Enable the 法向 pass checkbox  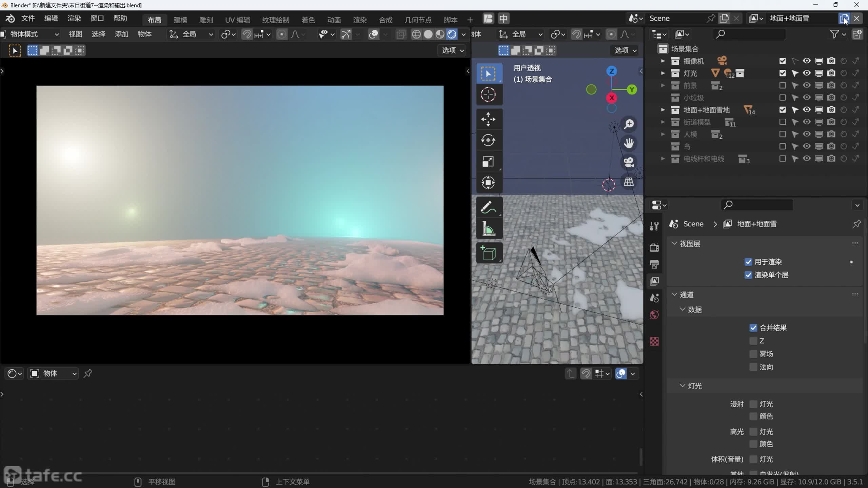click(x=753, y=367)
